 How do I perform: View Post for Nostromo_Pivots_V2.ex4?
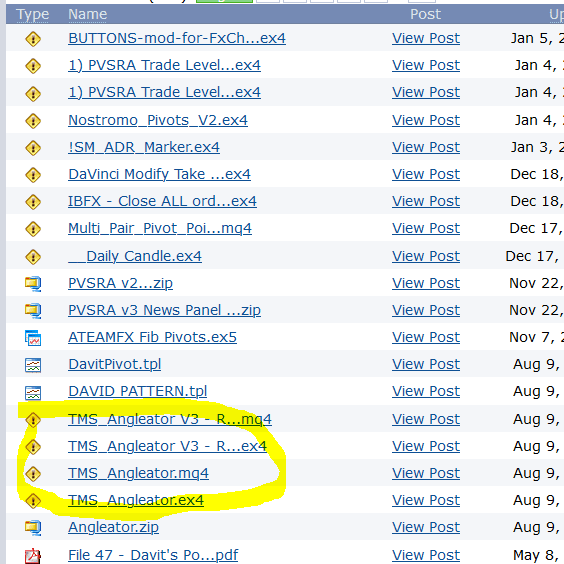(x=426, y=120)
